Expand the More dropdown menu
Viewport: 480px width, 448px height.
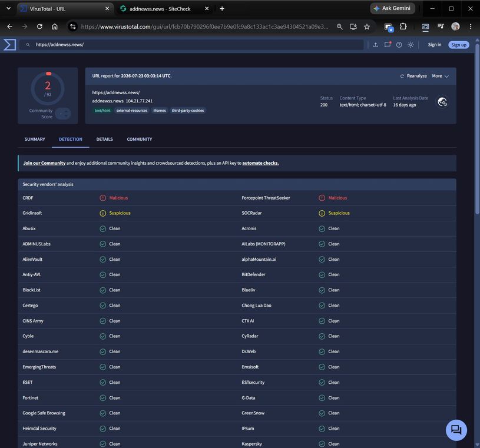pos(440,76)
